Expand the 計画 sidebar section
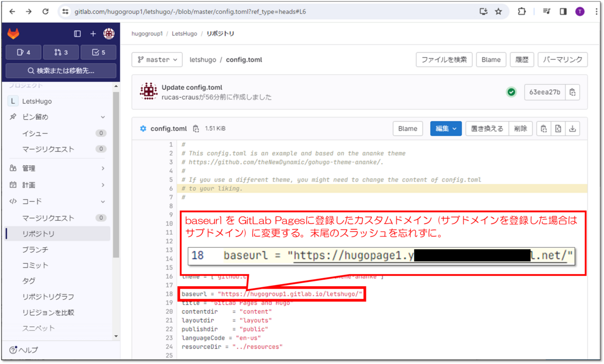This screenshot has height=364, width=604. coord(58,185)
